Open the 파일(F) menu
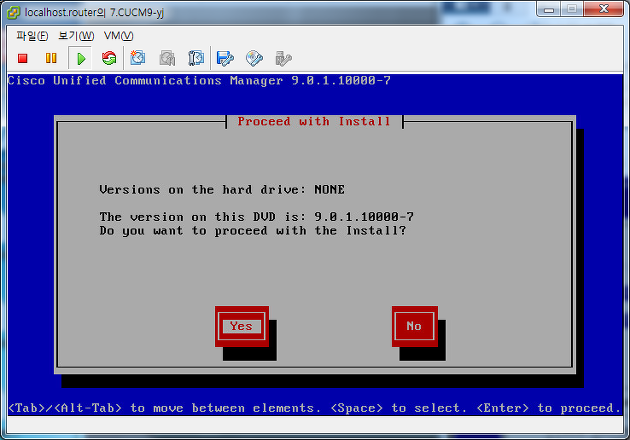 click(32, 36)
